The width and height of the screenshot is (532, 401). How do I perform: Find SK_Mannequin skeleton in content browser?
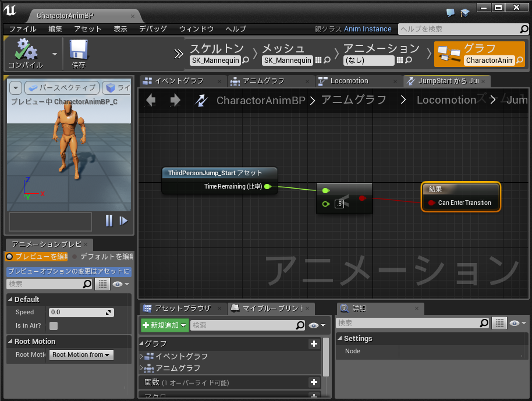coord(246,60)
